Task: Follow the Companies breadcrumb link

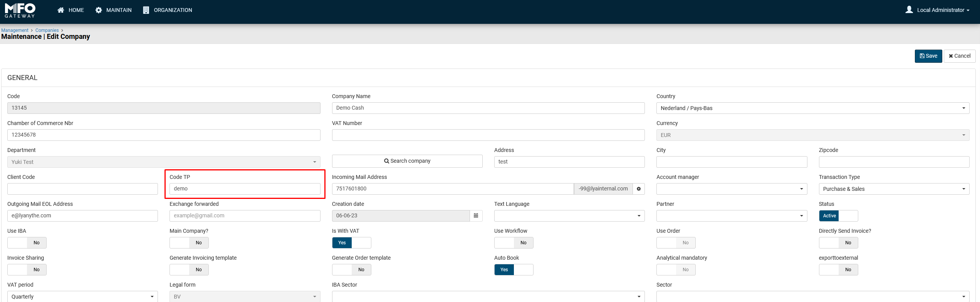Action: (47, 30)
